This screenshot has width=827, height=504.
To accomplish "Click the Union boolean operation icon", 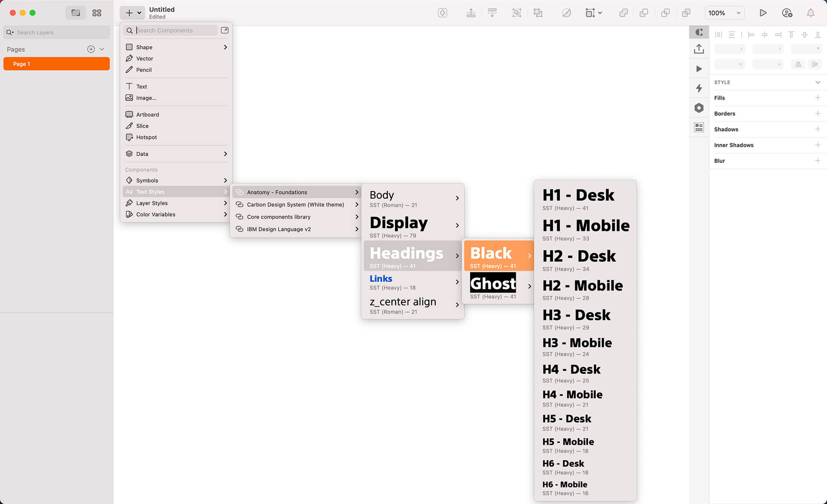I will (x=624, y=13).
